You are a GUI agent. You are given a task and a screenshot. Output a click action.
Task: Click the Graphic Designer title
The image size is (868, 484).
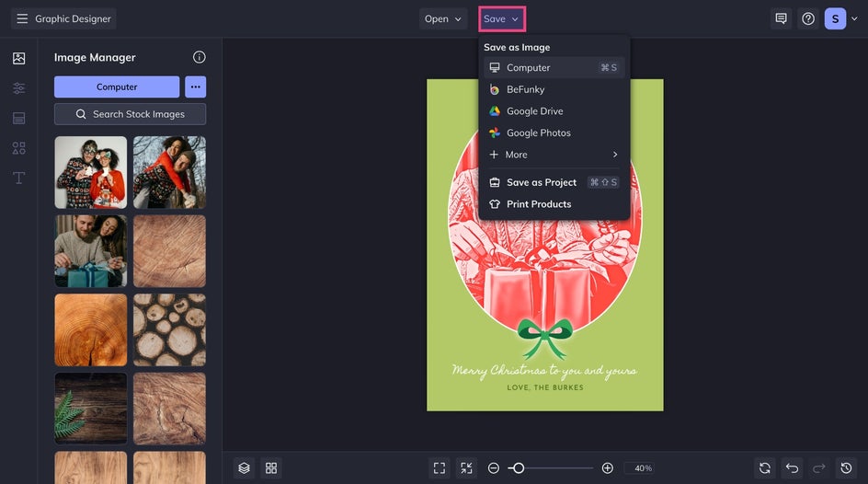point(73,18)
